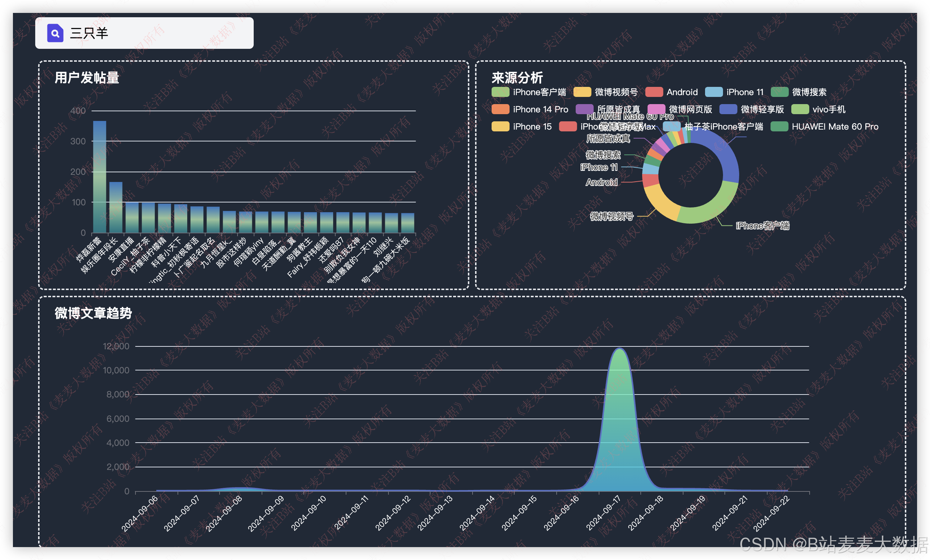This screenshot has height=560, width=930.
Task: Toggle the vivo手机 legend swatch
Action: coord(800,109)
